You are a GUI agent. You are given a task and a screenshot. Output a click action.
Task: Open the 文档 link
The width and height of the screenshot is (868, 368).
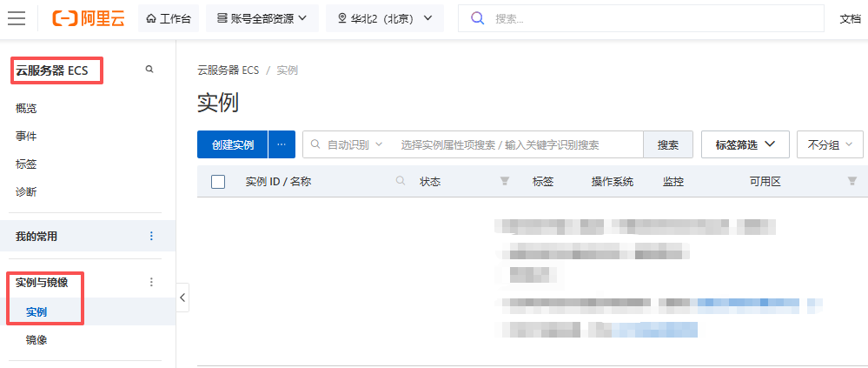point(851,19)
